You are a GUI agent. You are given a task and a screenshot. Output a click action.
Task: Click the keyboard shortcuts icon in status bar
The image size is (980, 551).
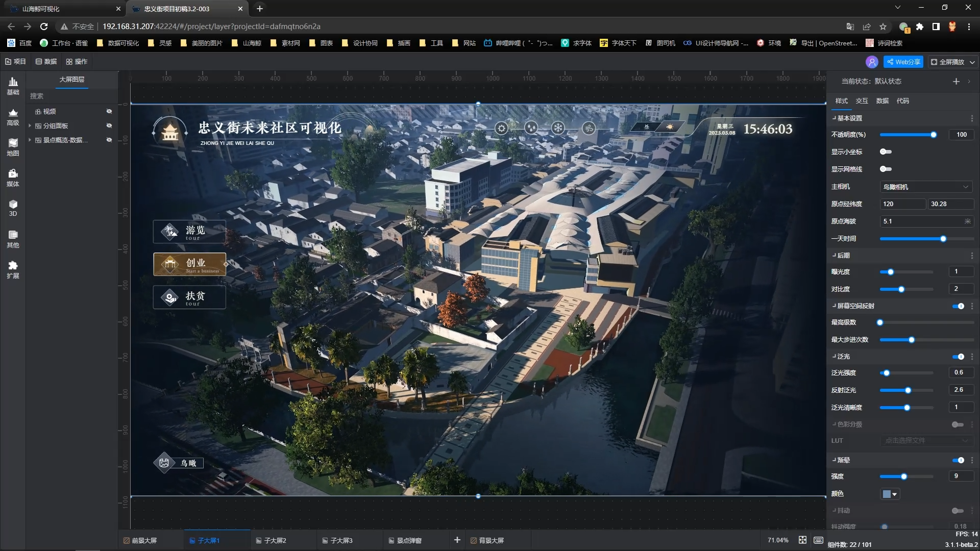click(x=818, y=540)
